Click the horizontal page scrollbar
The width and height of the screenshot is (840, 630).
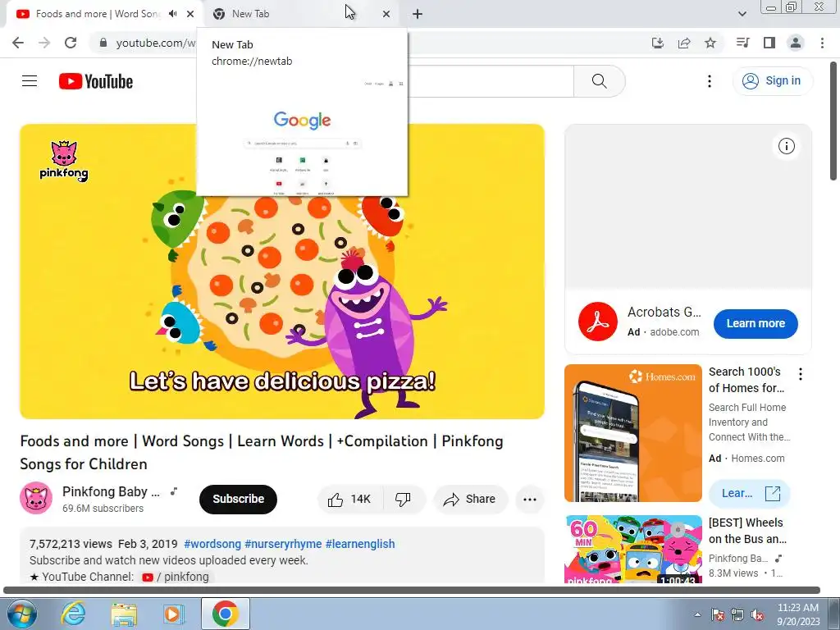coord(412,591)
